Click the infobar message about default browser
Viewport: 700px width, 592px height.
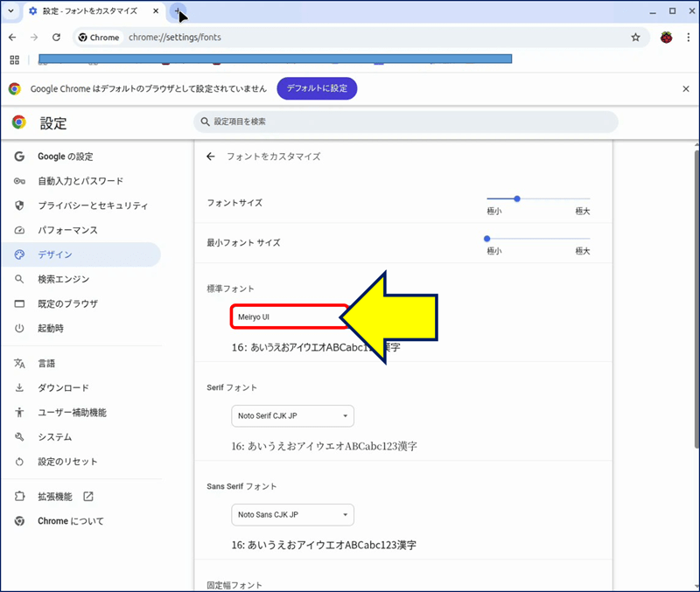pyautogui.click(x=149, y=89)
